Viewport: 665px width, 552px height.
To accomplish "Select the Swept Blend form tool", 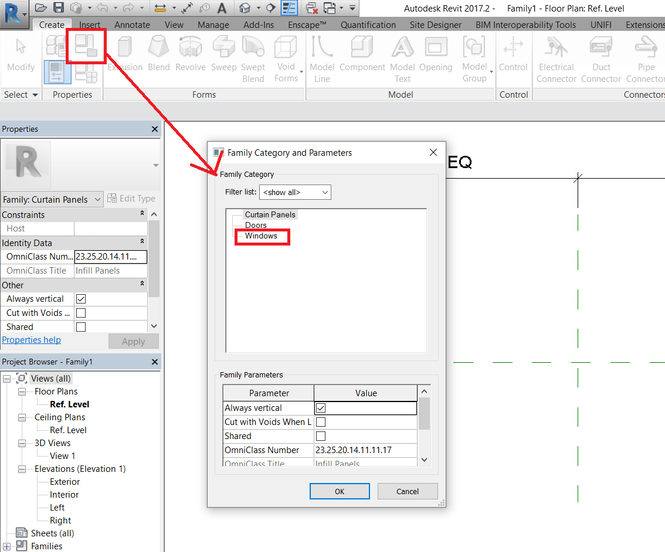I will [x=253, y=59].
